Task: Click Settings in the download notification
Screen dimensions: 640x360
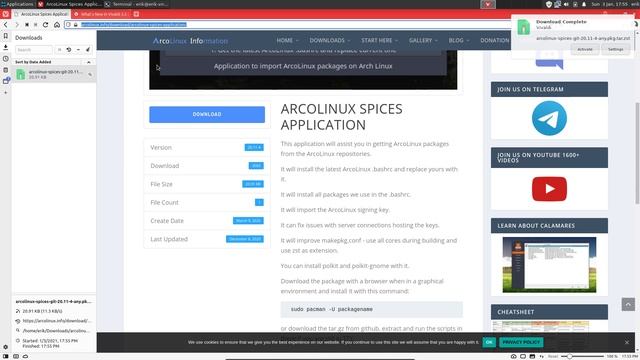Action: [616, 49]
